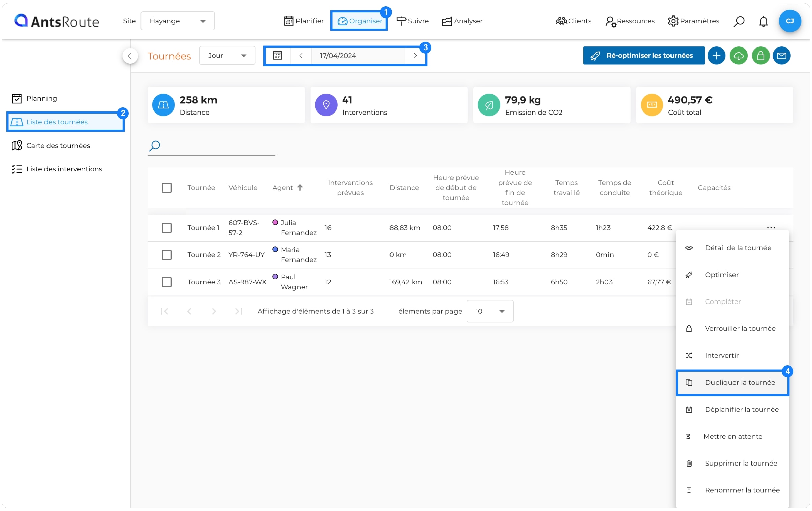Image resolution: width=812 pixels, height=511 pixels.
Task: Click the CO2 emission leaf icon
Action: tap(489, 105)
